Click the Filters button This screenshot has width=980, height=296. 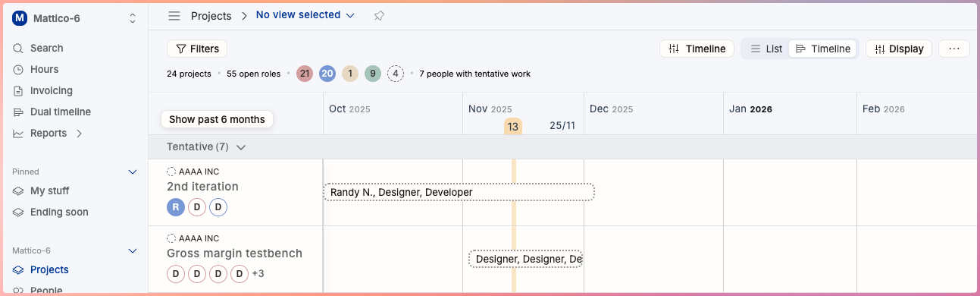[x=197, y=49]
